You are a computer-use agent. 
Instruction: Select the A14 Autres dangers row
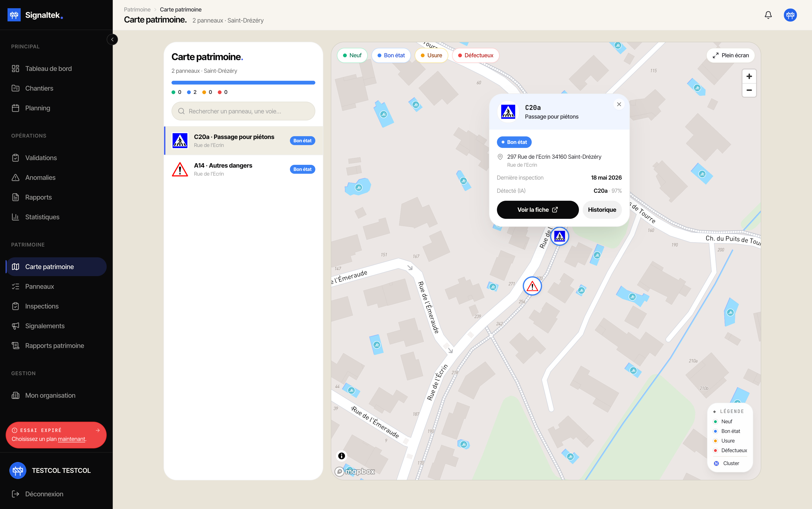pyautogui.click(x=243, y=169)
